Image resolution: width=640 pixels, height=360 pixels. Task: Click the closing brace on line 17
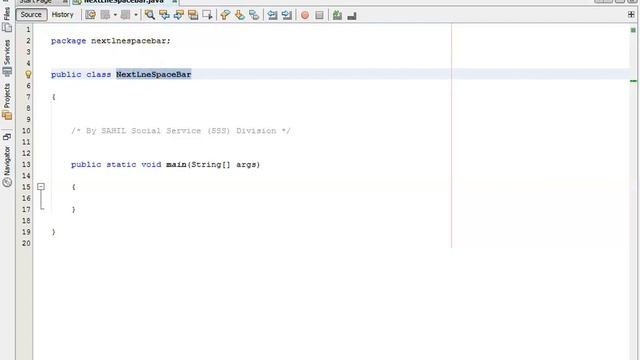click(73, 209)
